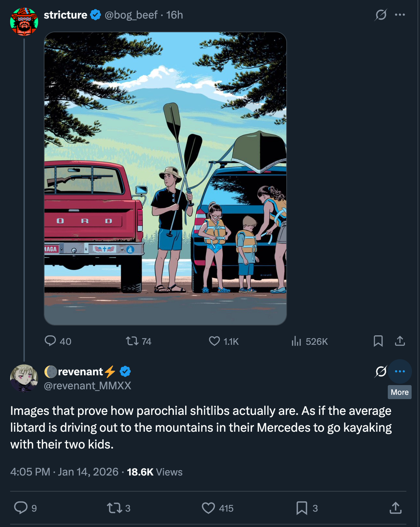Bookmark revenant's post with 3 bookmarks
The height and width of the screenshot is (527, 420).
tap(302, 508)
